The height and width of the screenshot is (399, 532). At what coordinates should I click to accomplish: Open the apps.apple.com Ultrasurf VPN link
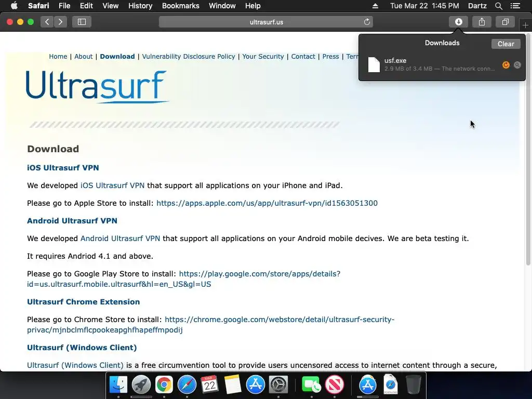267,203
